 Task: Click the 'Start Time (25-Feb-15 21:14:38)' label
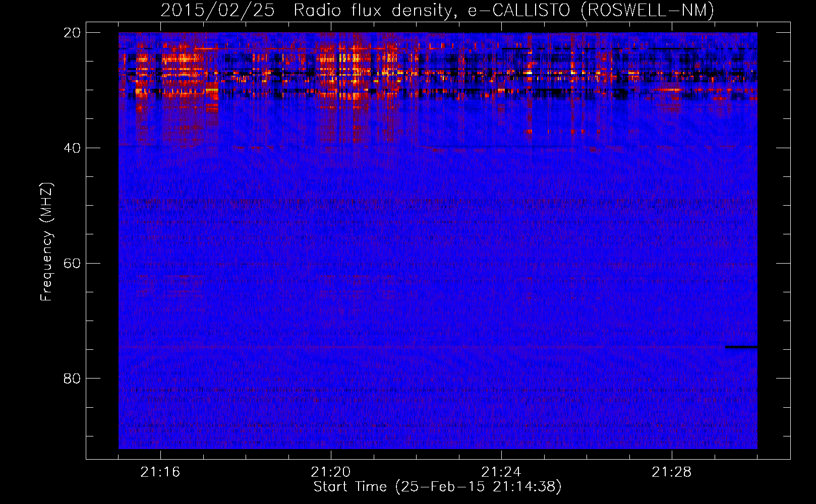437,487
